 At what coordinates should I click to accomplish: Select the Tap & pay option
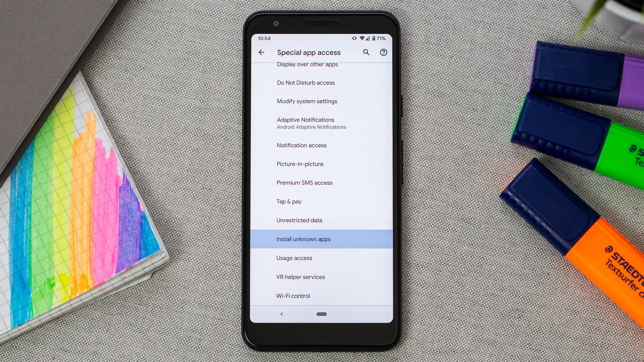(289, 201)
